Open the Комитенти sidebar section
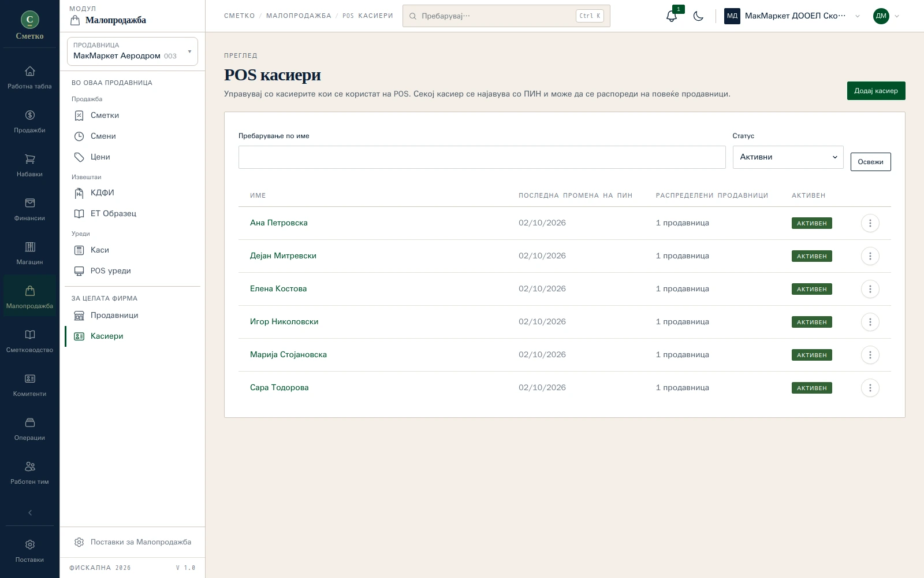 click(29, 385)
